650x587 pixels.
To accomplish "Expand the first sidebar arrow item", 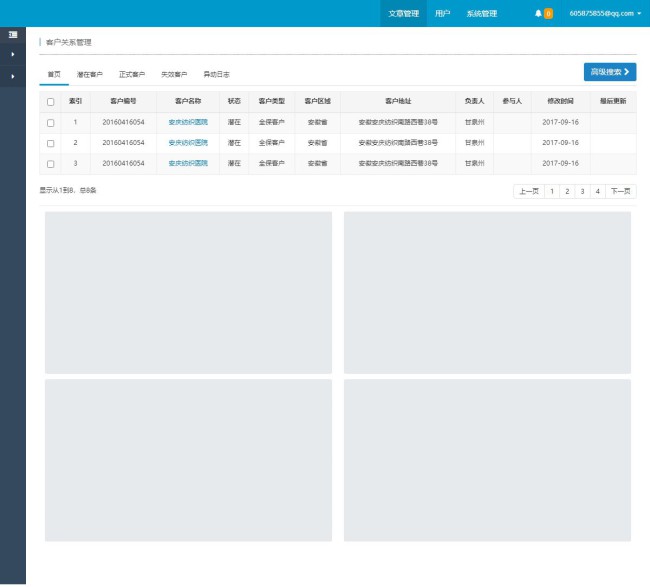I will tap(12, 54).
